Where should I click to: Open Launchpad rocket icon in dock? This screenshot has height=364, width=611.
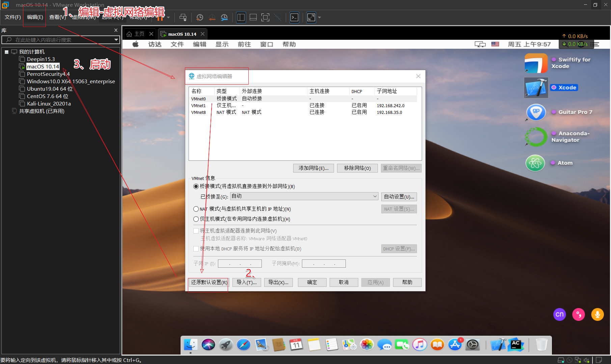click(226, 344)
